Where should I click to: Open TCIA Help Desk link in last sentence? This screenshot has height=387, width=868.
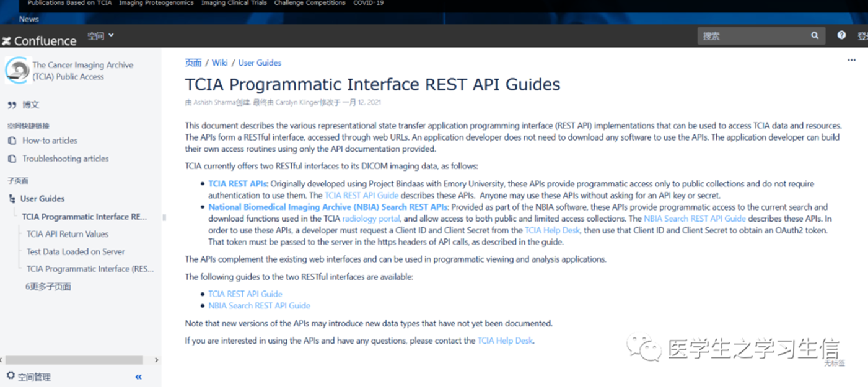(x=505, y=341)
